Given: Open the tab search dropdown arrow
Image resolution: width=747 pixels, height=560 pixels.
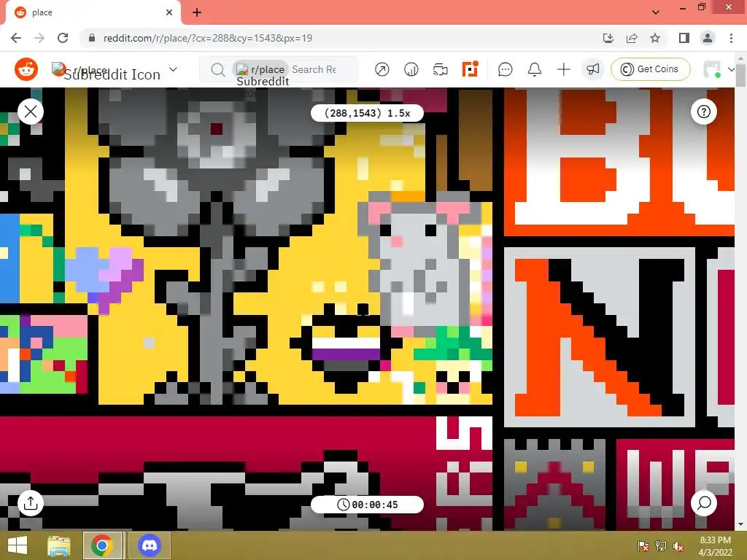Looking at the screenshot, I should click(x=656, y=12).
